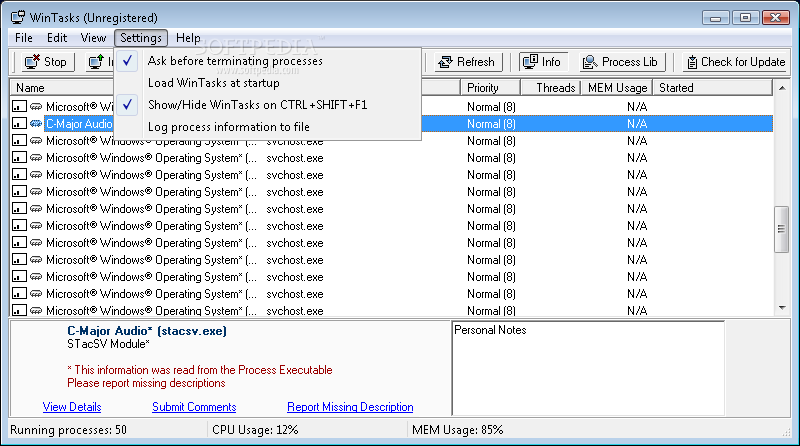The image size is (800, 446).
Task: Minimize the WinTasks window
Action: pos(715,18)
